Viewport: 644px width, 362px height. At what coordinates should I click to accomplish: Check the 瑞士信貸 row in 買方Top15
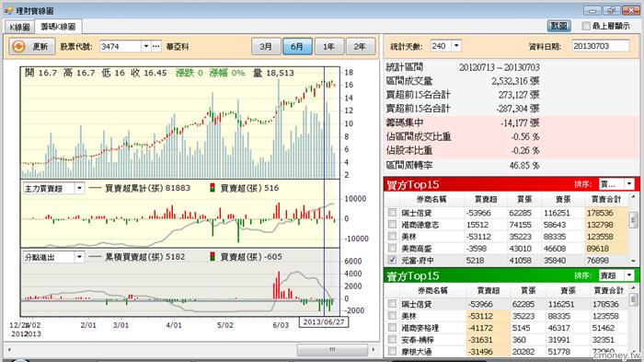pos(392,213)
